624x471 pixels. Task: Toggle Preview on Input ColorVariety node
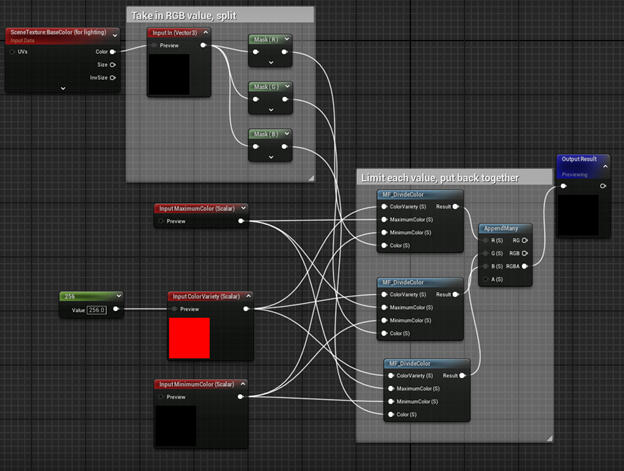pyautogui.click(x=174, y=309)
